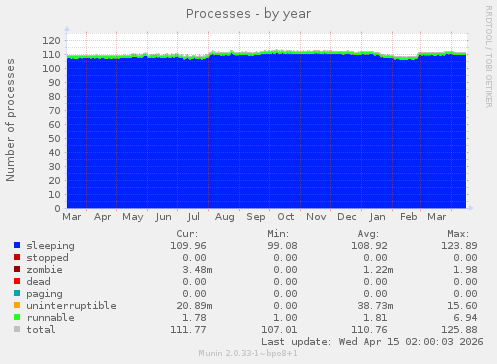Click the 'Min:' column header

(x=278, y=234)
